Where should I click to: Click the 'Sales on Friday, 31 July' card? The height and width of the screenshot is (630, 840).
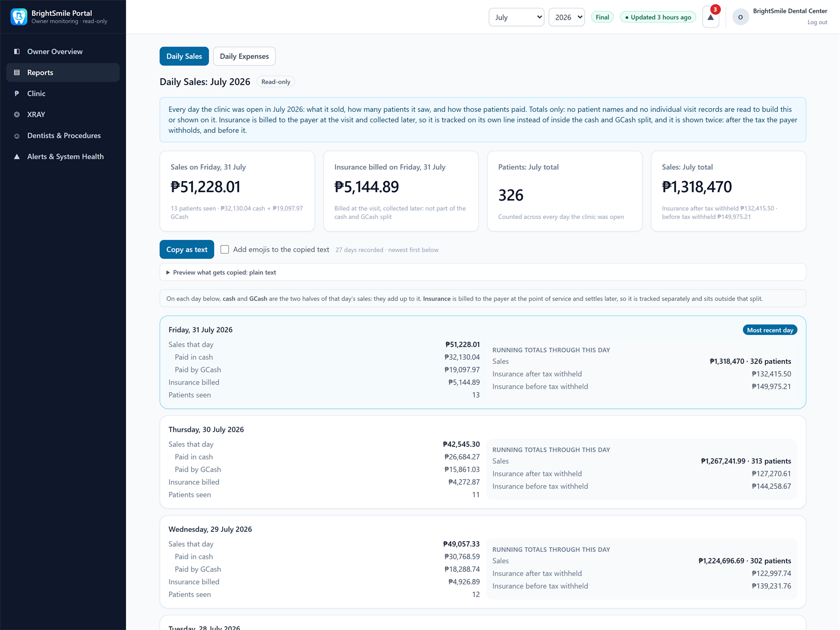pyautogui.click(x=237, y=191)
